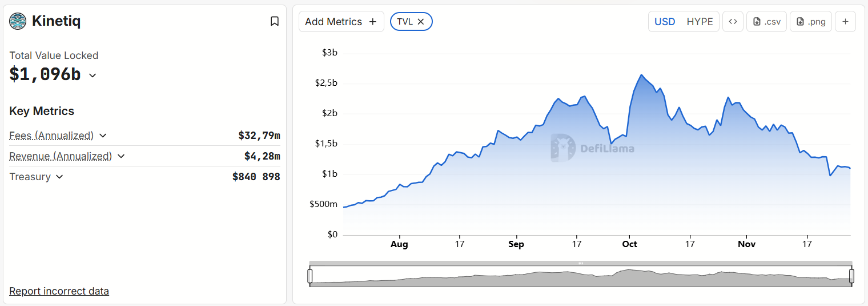Open the embed code icon button

tap(733, 22)
